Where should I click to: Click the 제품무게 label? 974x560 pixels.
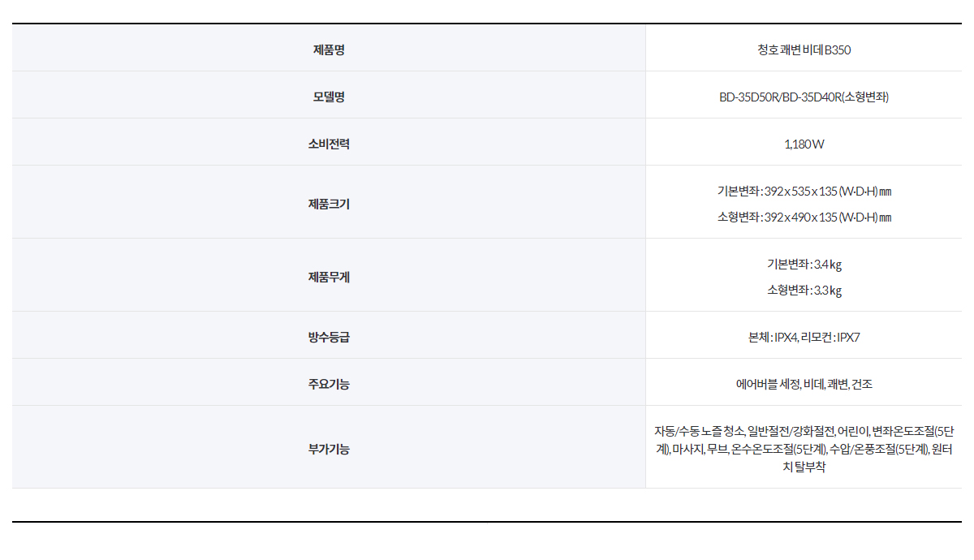coord(329,277)
